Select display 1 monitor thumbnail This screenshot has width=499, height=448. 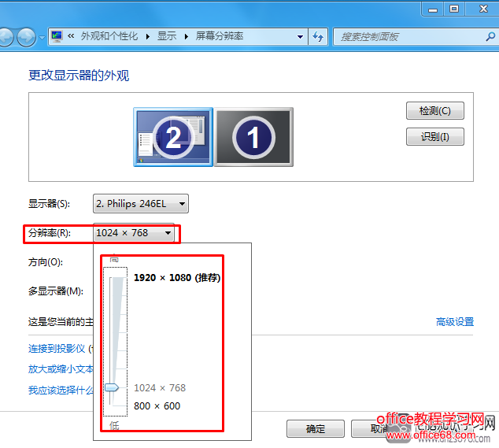[x=253, y=137]
